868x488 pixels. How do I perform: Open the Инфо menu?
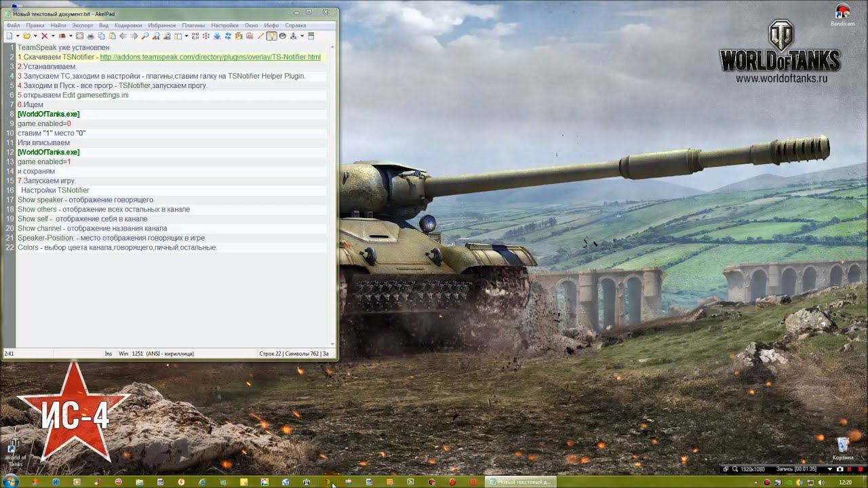tap(271, 25)
